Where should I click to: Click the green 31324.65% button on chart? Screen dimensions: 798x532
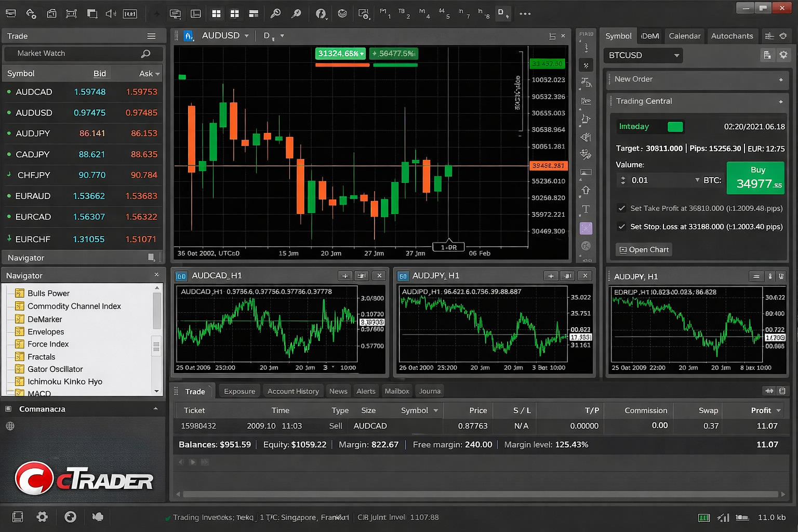pyautogui.click(x=341, y=54)
